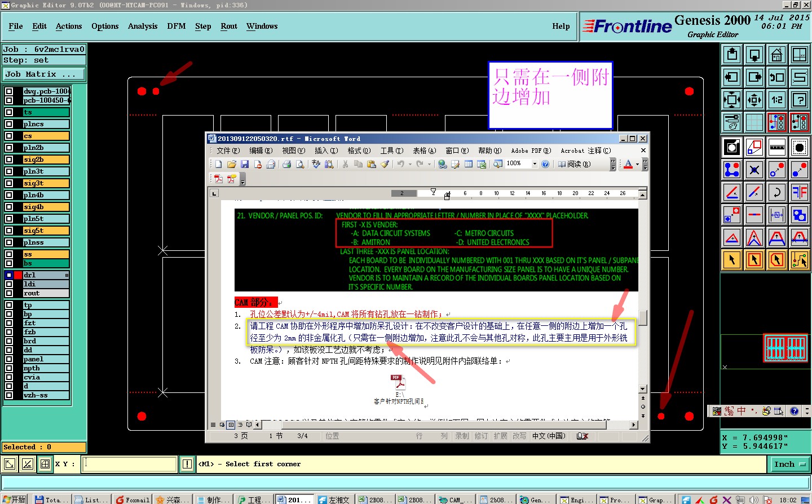Open the File menu in Genesis

click(x=16, y=26)
